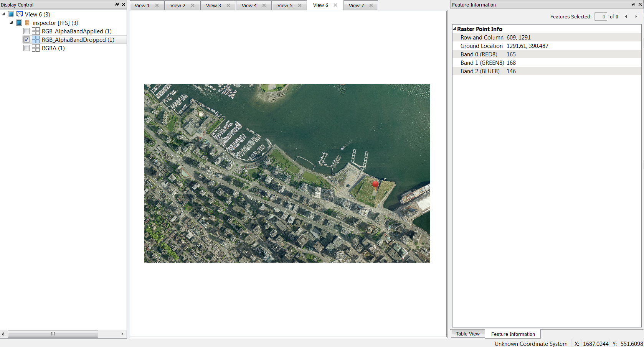Image resolution: width=644 pixels, height=347 pixels.
Task: Click the RGB_AlphaBandDropped raster grid icon
Action: 36,39
